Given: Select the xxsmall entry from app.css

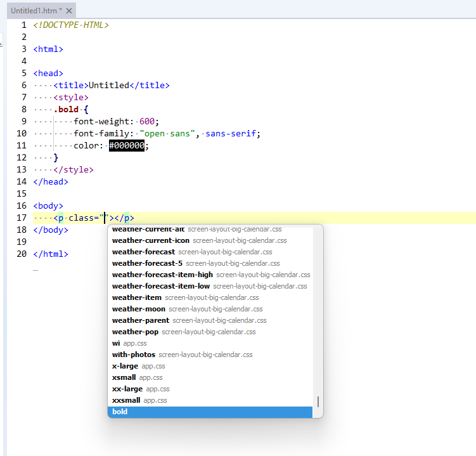Looking at the screenshot, I should click(x=126, y=400).
